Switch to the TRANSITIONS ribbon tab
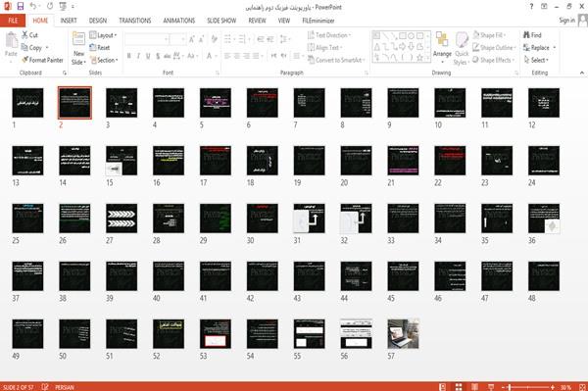This screenshot has height=391, width=588. pos(135,21)
